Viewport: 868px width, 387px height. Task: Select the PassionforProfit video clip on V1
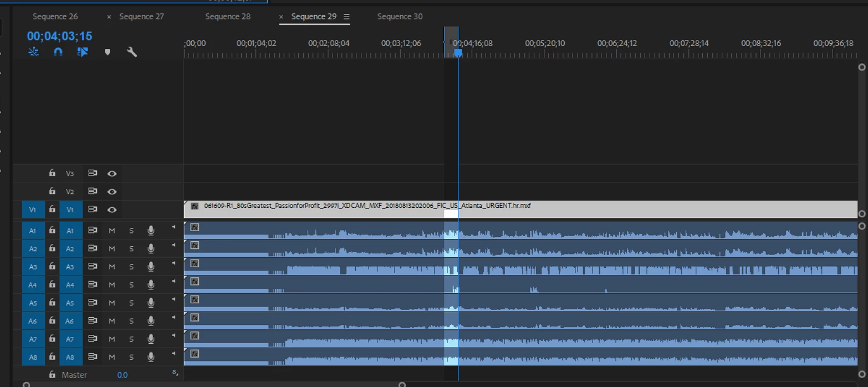point(520,209)
